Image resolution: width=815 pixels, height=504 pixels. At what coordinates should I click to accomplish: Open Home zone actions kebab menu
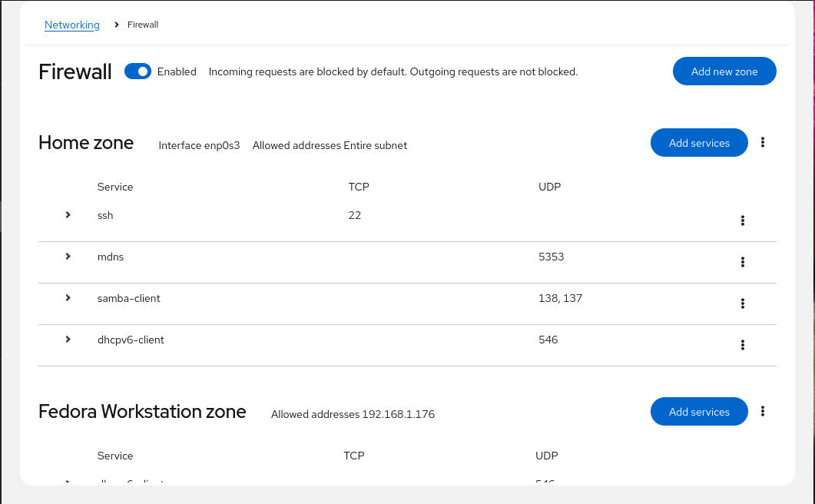pos(763,142)
